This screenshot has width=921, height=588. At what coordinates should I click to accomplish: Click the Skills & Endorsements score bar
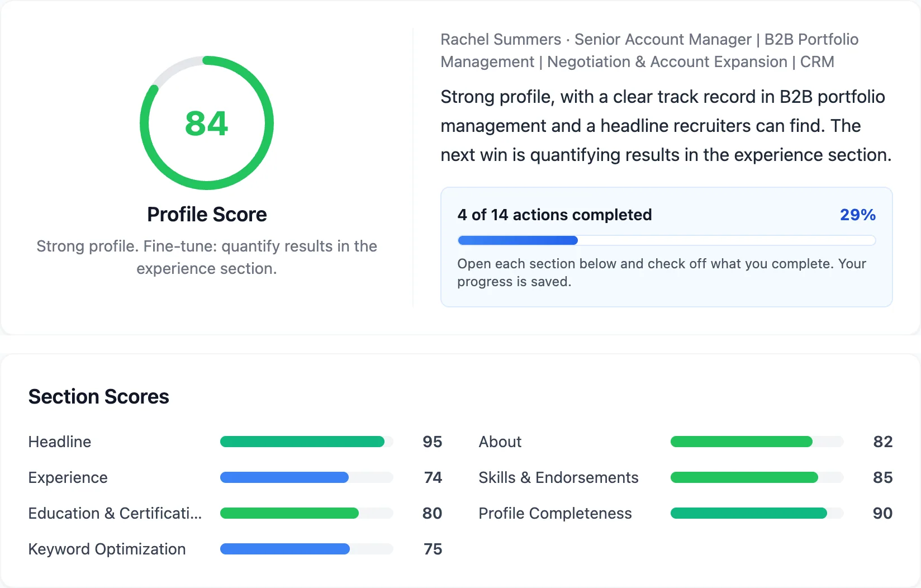point(757,477)
